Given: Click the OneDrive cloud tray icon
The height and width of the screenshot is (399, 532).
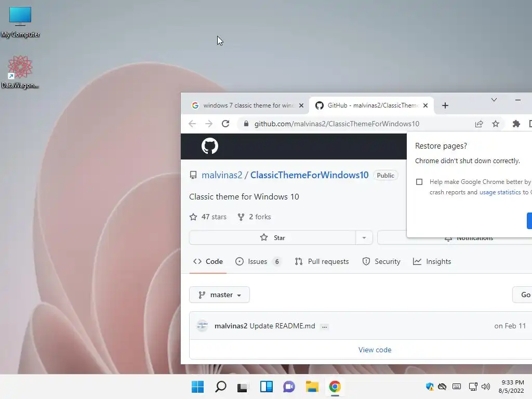Looking at the screenshot, I should tap(442, 387).
